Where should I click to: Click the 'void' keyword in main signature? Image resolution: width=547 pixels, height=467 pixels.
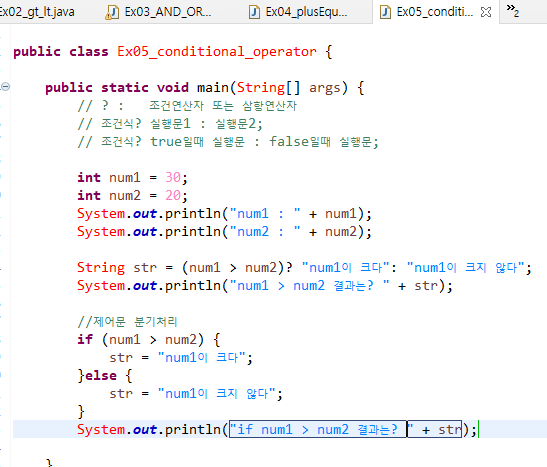tap(173, 87)
